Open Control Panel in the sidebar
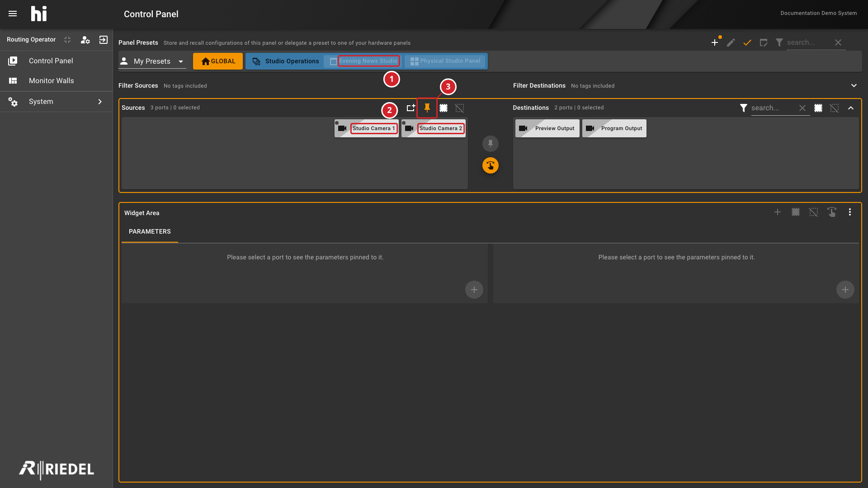Viewport: 868px width, 488px height. [57, 61]
